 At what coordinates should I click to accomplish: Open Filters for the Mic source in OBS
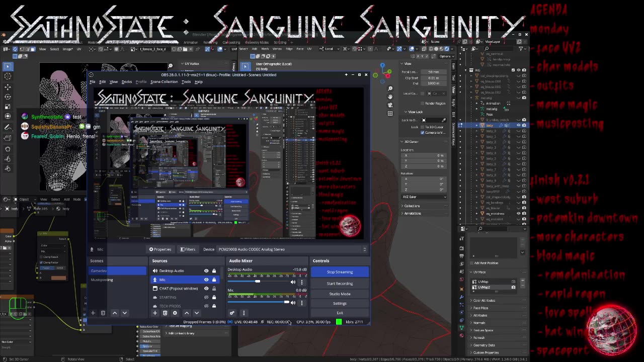(x=188, y=249)
